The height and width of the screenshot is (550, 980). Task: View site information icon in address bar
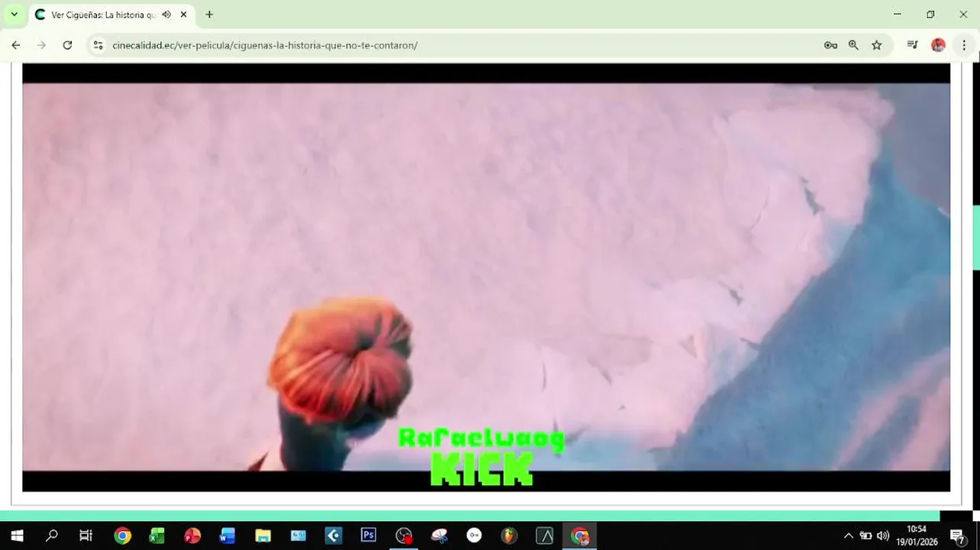pos(98,45)
